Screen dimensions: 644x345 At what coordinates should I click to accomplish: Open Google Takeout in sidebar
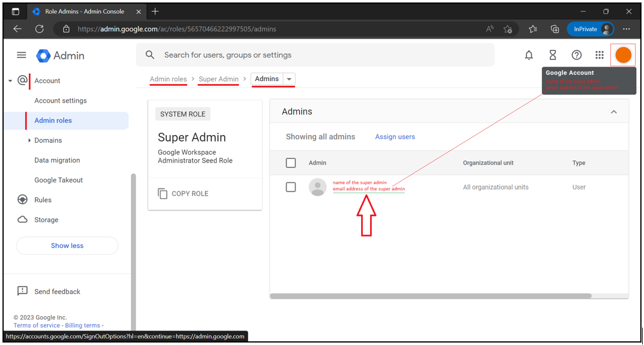click(58, 180)
